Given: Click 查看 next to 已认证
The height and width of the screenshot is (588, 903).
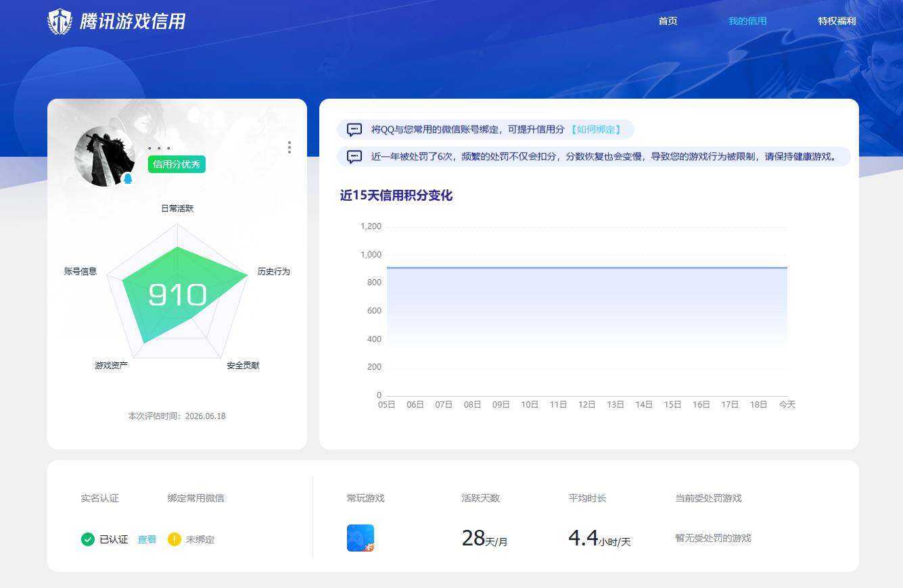Looking at the screenshot, I should click(147, 539).
